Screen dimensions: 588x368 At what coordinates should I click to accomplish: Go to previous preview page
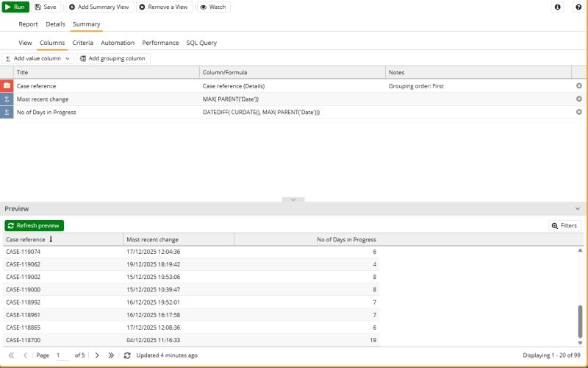(25, 355)
